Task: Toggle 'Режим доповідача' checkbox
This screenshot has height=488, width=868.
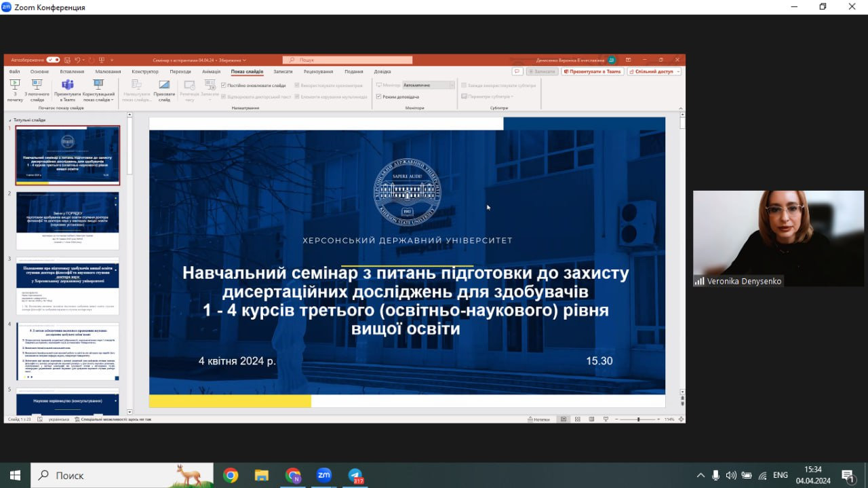Action: tap(378, 96)
